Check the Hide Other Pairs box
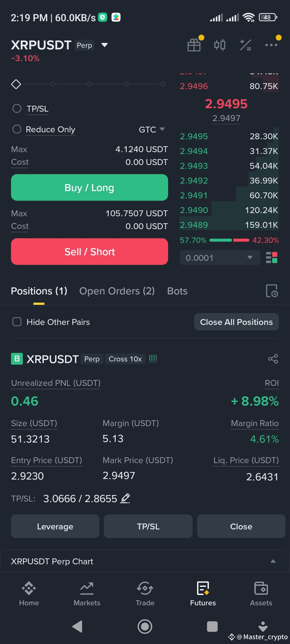The height and width of the screenshot is (644, 290). pyautogui.click(x=17, y=322)
